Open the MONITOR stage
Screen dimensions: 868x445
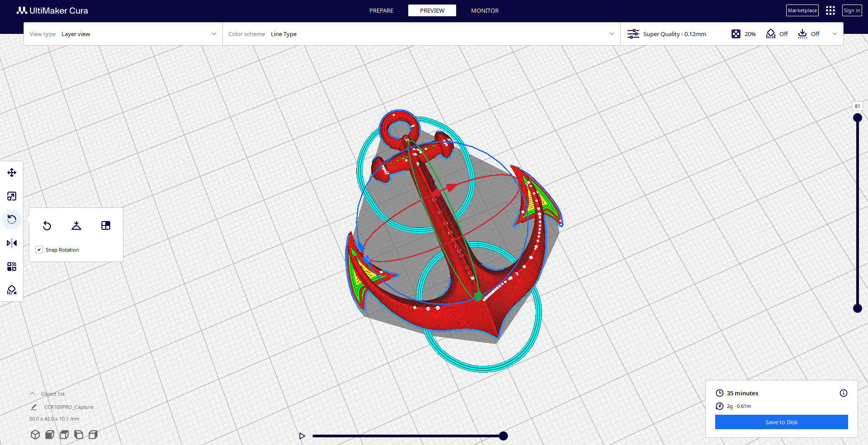485,10
